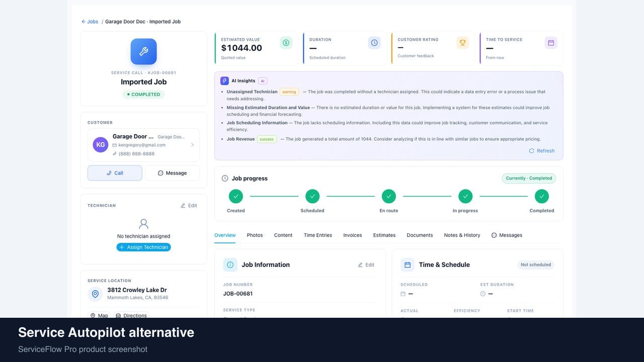Select the Estimates tab
Viewport: 644px width, 362px height.
click(x=384, y=235)
